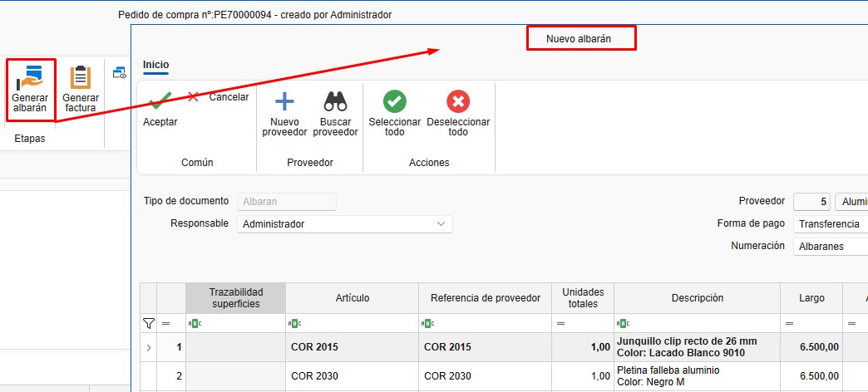
Task: Click the Generar factura clipboard icon
Action: [x=81, y=78]
